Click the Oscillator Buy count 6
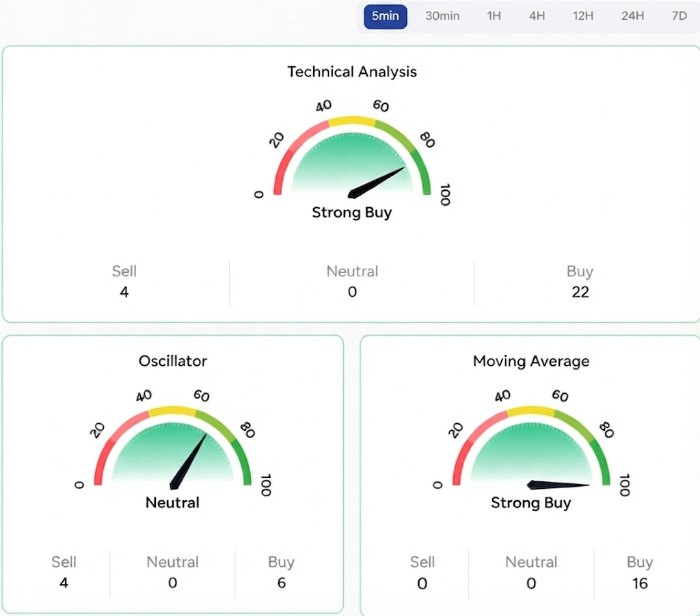This screenshot has width=700, height=616. (281, 582)
